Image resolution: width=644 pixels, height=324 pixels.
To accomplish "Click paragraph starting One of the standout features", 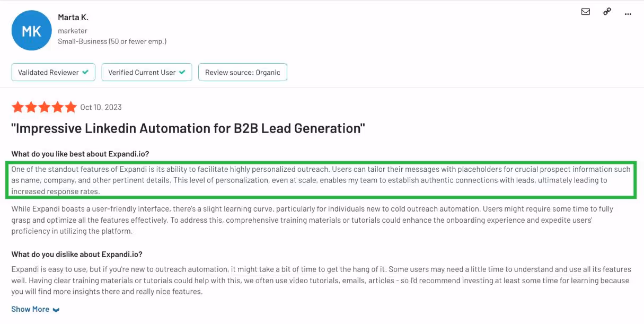I will point(321,180).
